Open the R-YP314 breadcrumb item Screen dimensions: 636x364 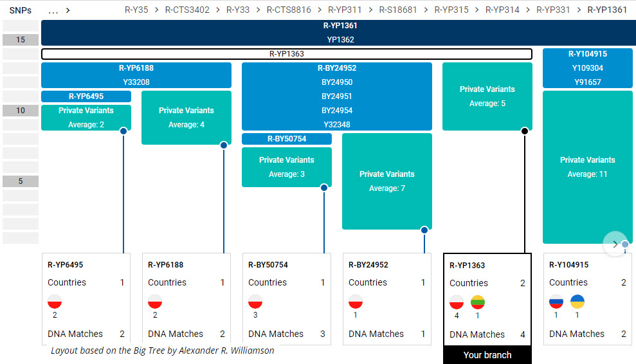pyautogui.click(x=502, y=10)
